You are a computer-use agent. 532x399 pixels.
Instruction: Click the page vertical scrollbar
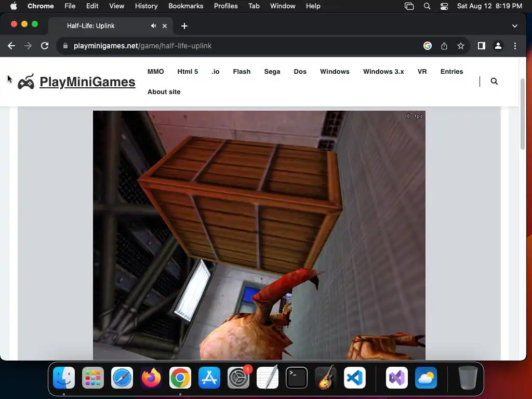click(523, 114)
